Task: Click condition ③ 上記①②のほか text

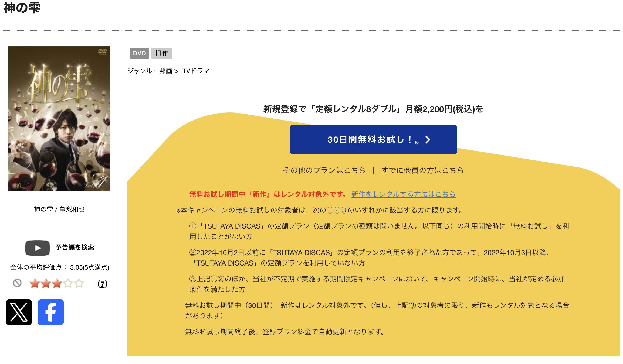Action: click(x=377, y=284)
